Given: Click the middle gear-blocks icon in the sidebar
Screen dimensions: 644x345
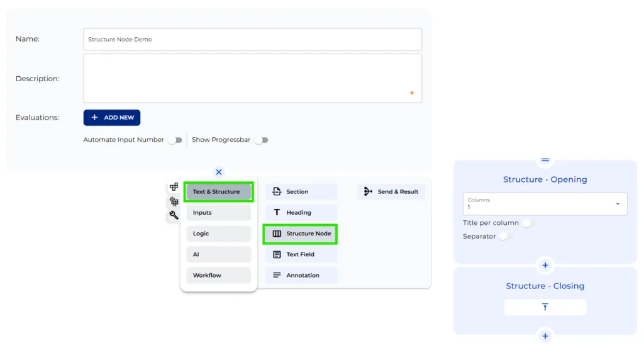Looking at the screenshot, I should pos(174,201).
